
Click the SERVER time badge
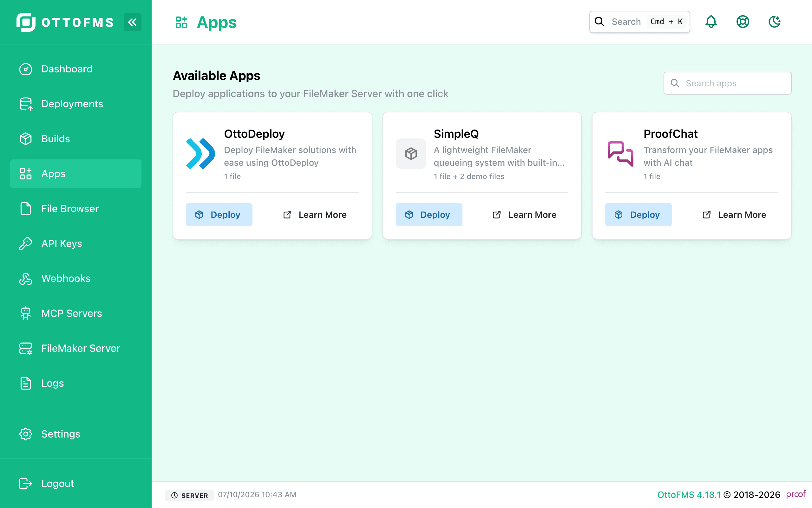(x=189, y=495)
